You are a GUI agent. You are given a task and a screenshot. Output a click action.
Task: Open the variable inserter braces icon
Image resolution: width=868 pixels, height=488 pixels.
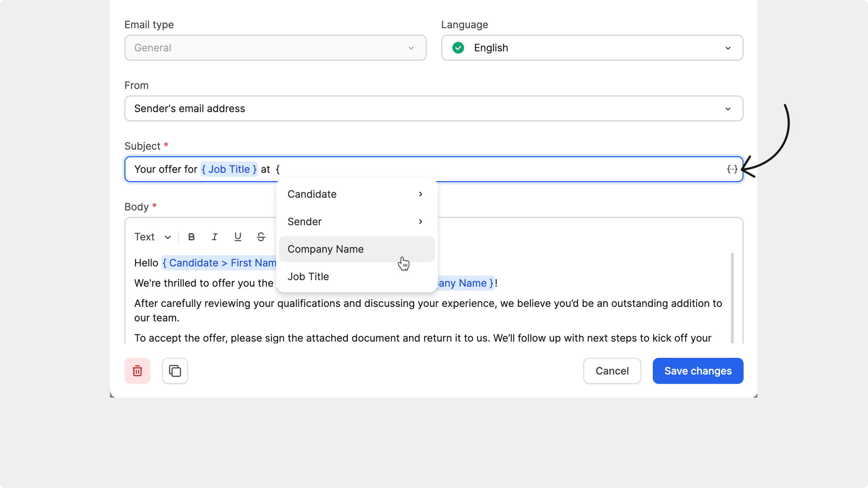click(x=732, y=169)
